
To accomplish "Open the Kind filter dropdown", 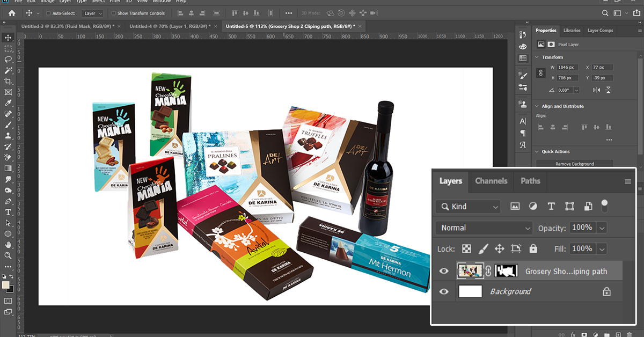I will pyautogui.click(x=467, y=206).
